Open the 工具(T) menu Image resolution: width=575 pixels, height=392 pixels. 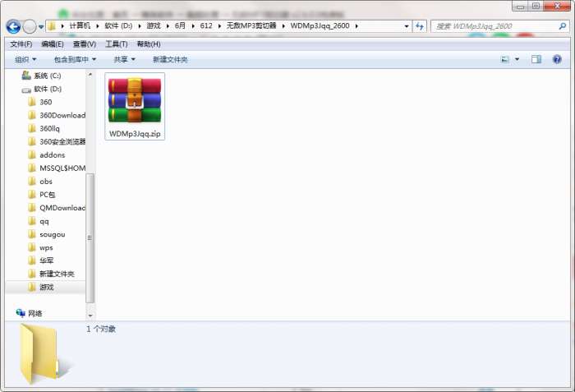[x=117, y=44]
